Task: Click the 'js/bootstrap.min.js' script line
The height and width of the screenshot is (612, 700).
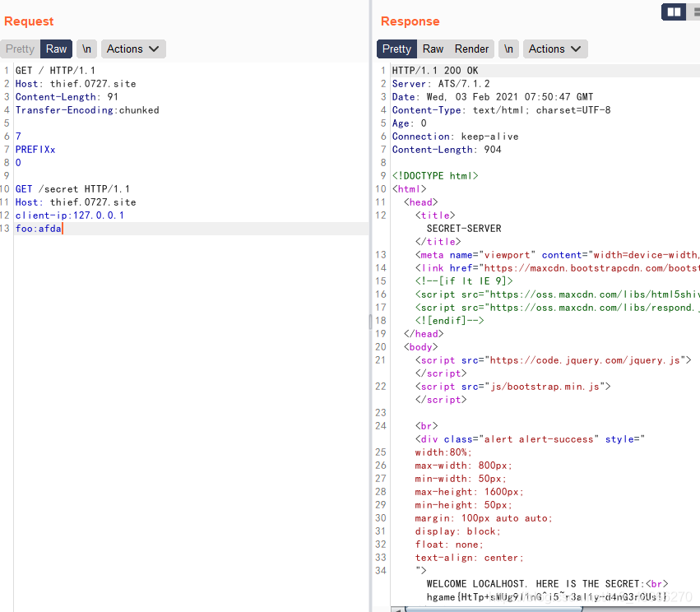Action: click(513, 387)
